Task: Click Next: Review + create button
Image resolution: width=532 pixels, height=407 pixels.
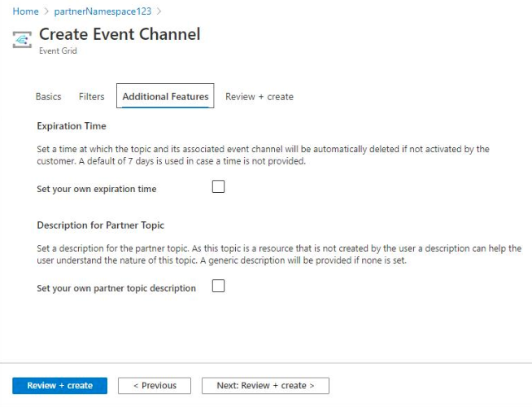Action: click(265, 386)
